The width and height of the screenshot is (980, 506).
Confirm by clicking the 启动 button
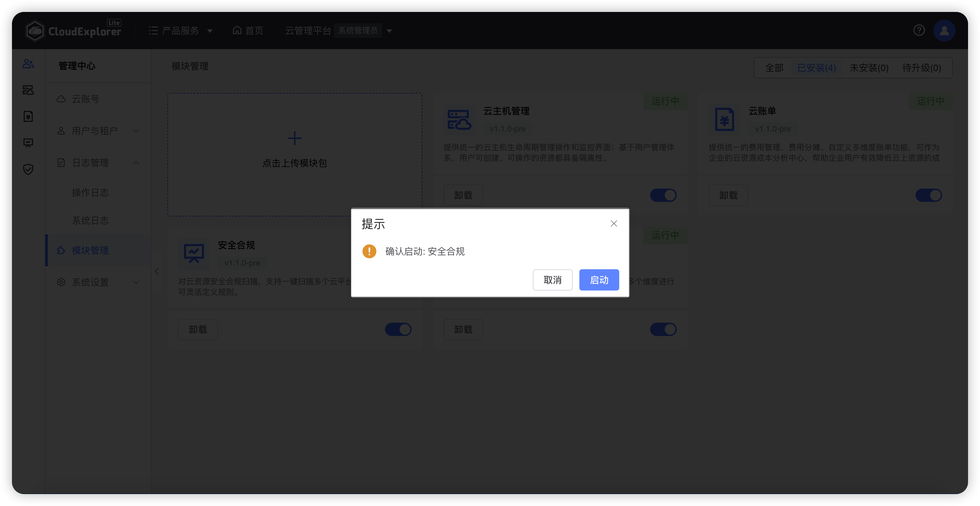tap(599, 280)
